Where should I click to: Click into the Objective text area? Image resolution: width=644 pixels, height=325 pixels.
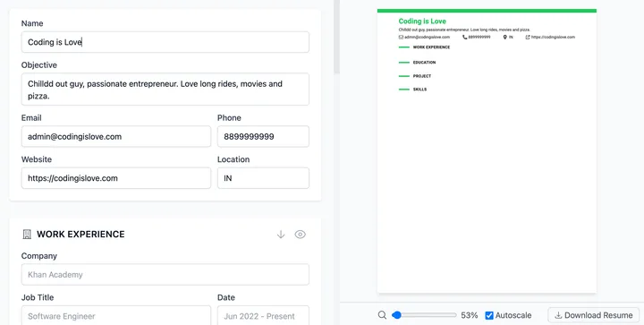[165, 90]
